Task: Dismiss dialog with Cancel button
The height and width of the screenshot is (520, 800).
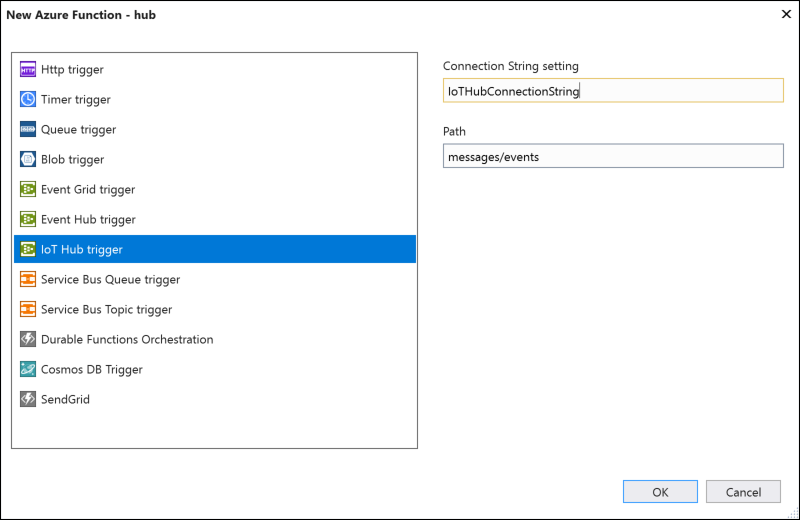Action: tap(743, 491)
